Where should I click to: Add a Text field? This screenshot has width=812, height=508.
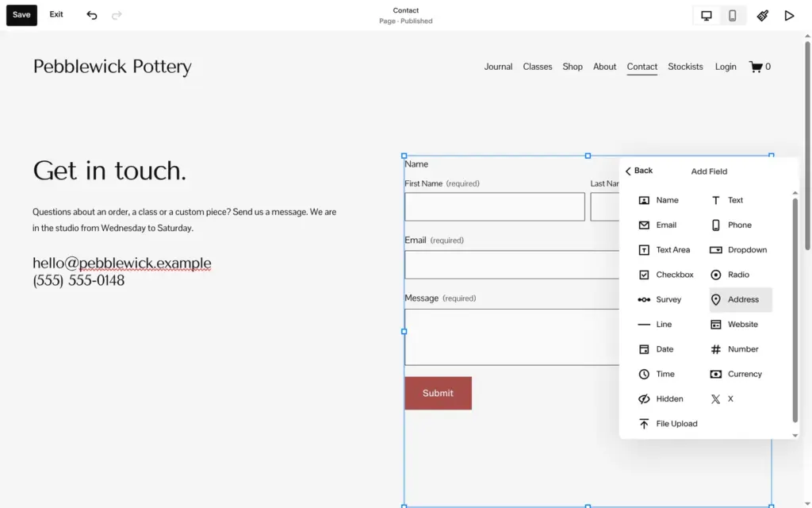(x=727, y=200)
